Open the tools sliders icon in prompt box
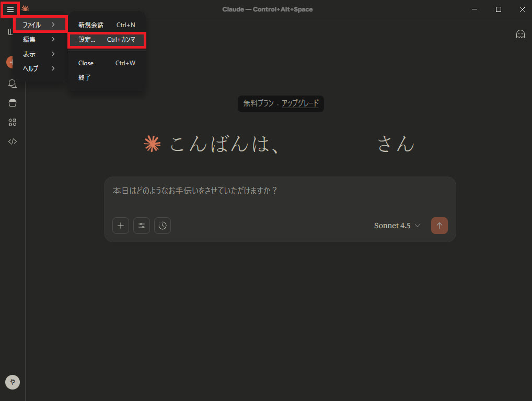The height and width of the screenshot is (401, 532). coord(142,226)
